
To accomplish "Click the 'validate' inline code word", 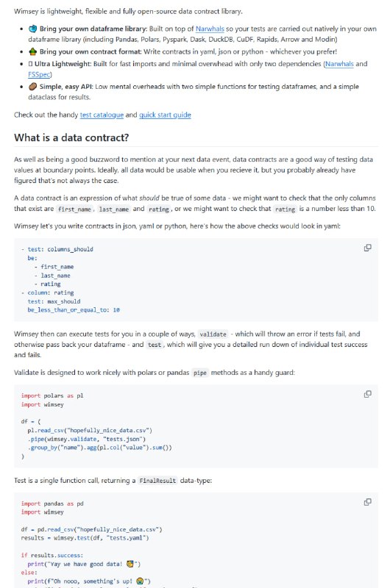I will tap(213, 334).
